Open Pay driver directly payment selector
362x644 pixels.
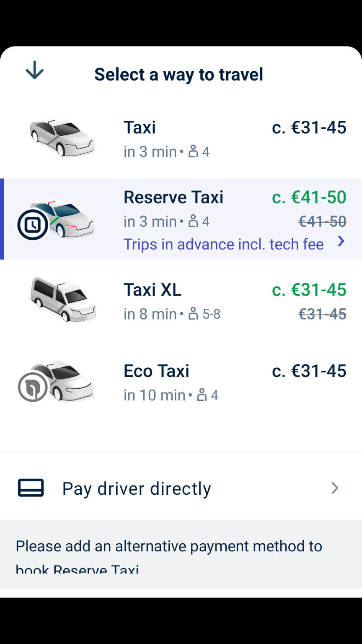[181, 488]
